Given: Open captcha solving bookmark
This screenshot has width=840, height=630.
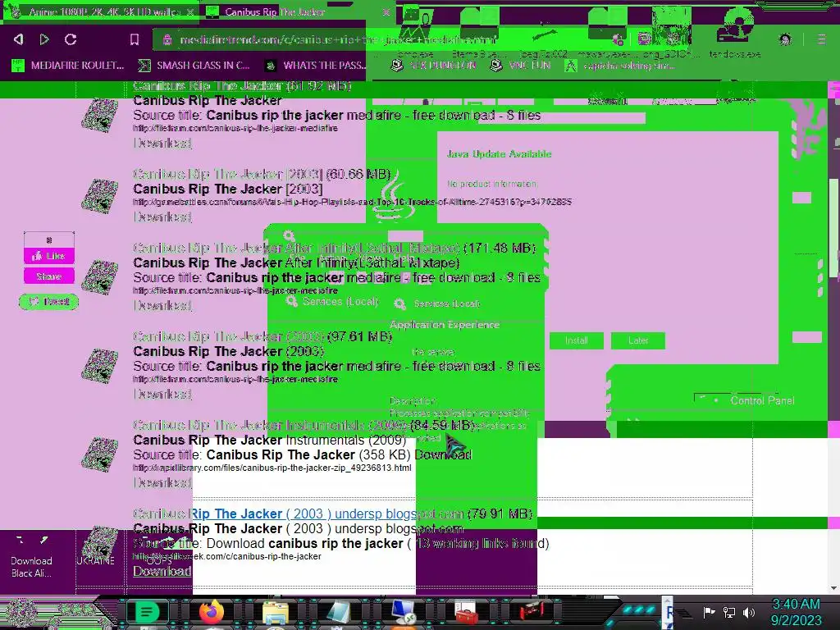Looking at the screenshot, I should click(x=622, y=66).
